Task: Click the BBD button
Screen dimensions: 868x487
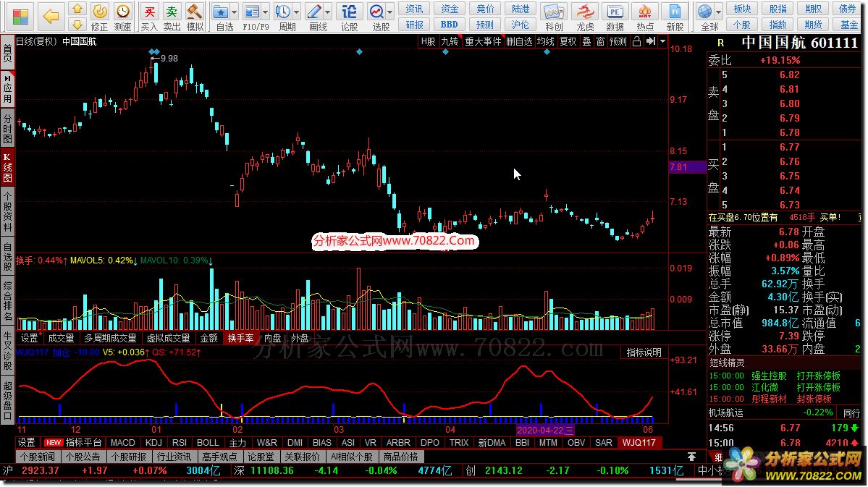Action: coord(449,25)
